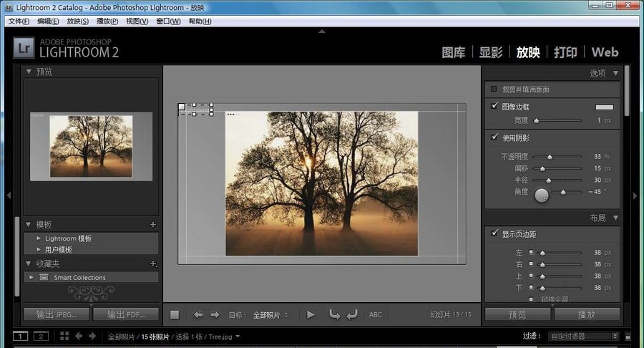Open the 编辑(E) menu
This screenshot has height=348, width=644.
coord(48,21)
